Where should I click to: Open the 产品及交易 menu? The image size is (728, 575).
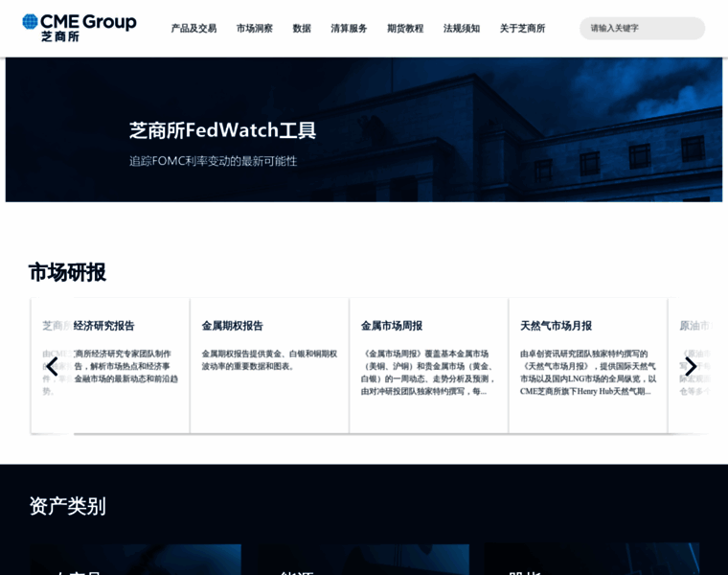[x=193, y=29]
